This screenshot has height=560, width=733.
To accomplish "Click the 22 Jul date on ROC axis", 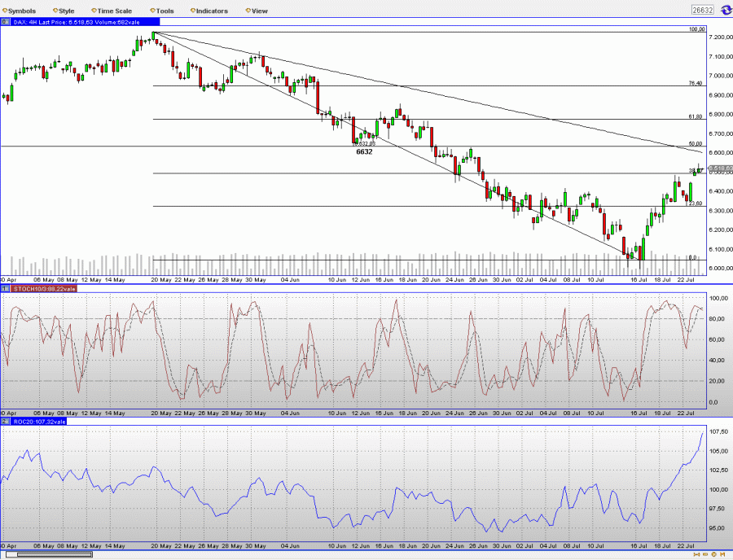I will (685, 545).
